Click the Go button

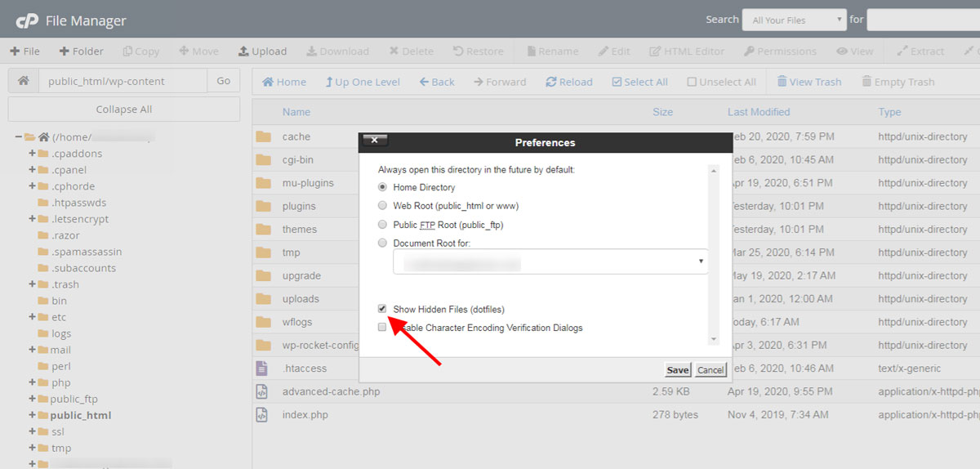[224, 81]
